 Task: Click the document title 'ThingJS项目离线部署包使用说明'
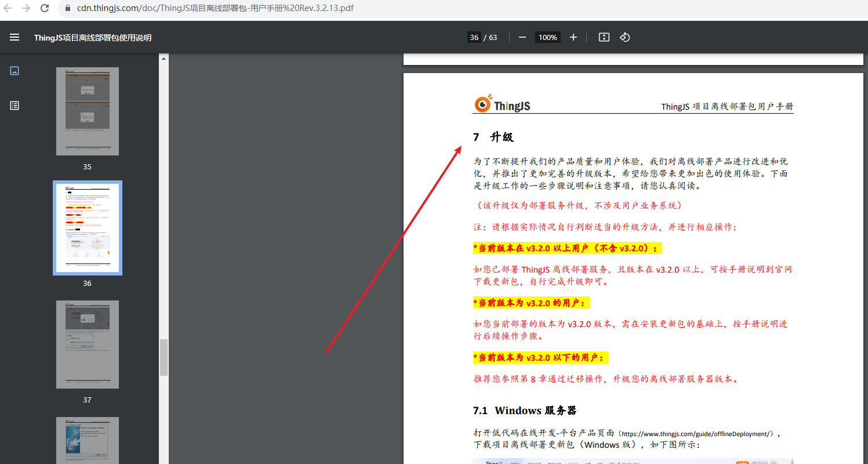tap(93, 38)
